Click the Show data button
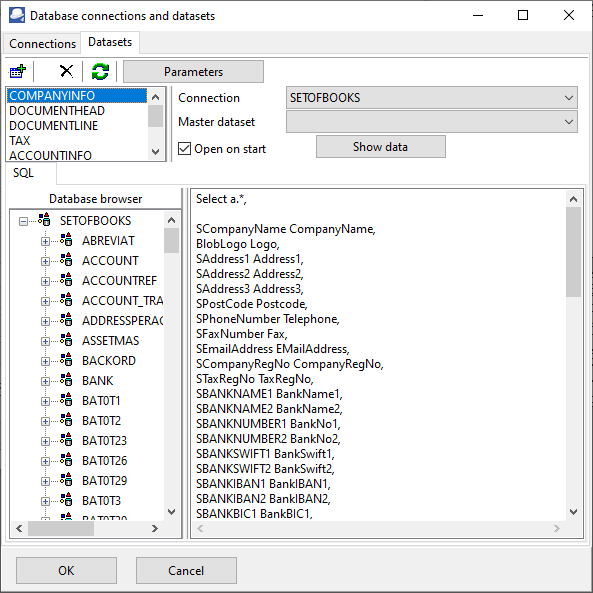This screenshot has height=593, width=593. pyautogui.click(x=380, y=147)
